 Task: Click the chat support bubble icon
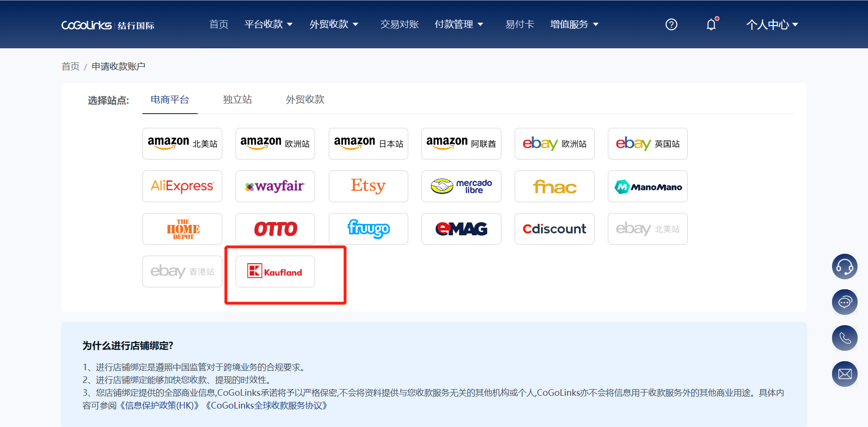pos(844,302)
